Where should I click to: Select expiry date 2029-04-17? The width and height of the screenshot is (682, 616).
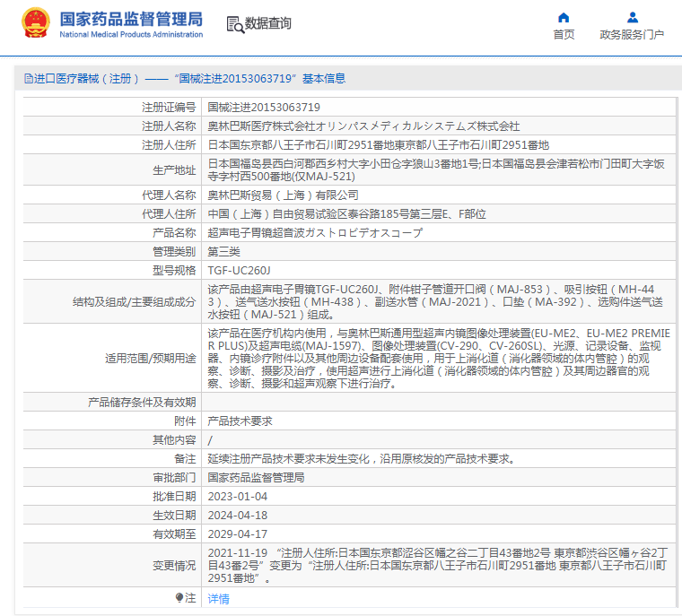point(238,534)
